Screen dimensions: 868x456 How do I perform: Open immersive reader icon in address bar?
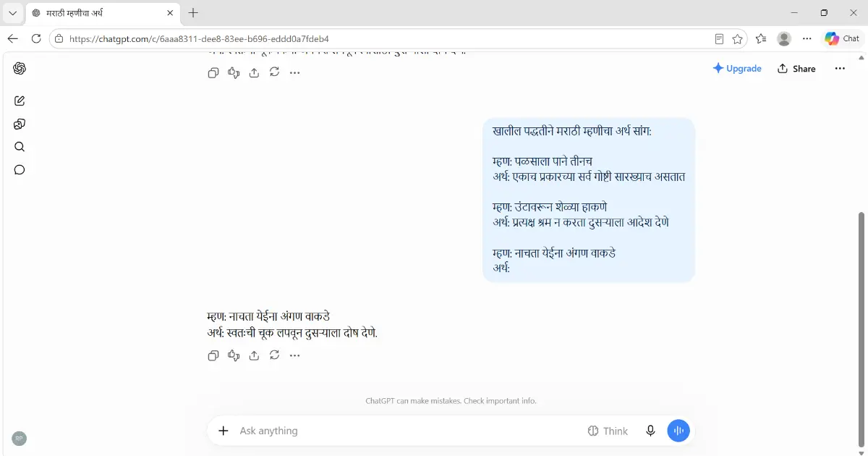coord(719,39)
